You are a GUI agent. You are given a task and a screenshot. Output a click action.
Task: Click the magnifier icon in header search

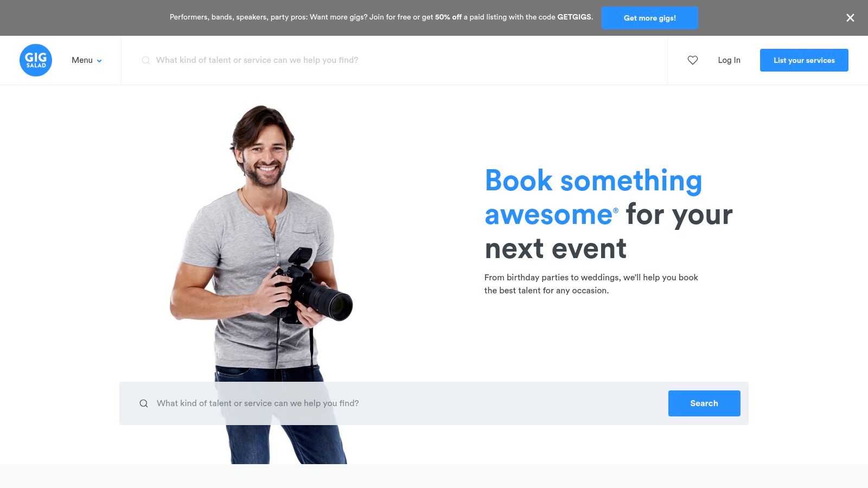pos(145,60)
